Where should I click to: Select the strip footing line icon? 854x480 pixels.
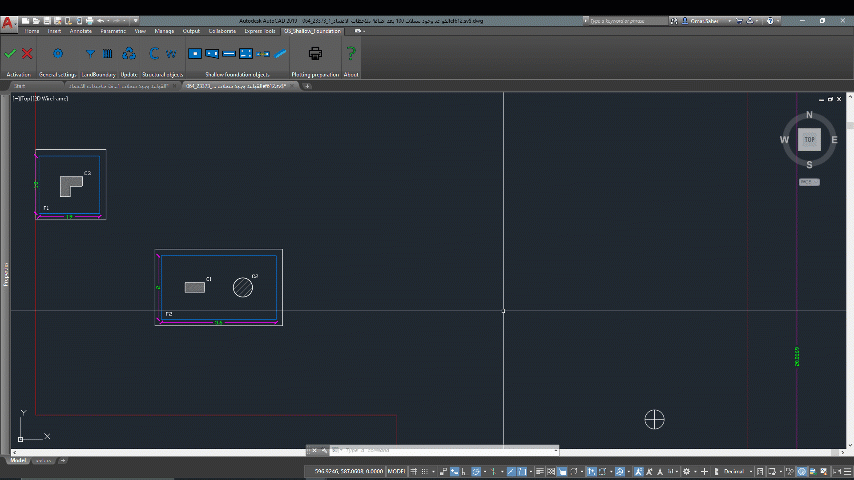click(x=229, y=53)
